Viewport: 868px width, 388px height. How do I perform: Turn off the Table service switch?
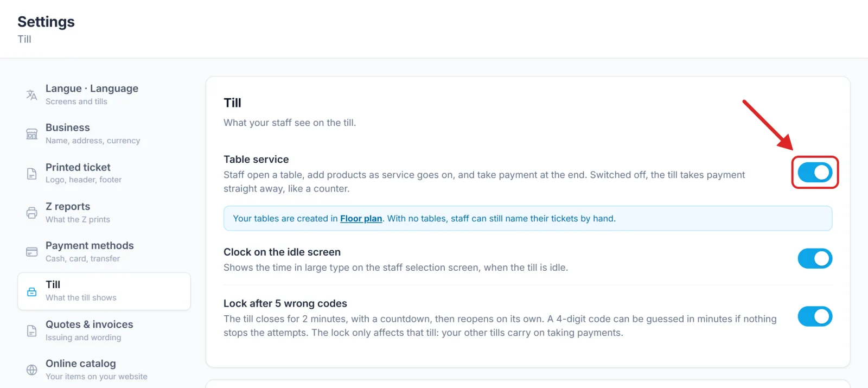tap(815, 173)
